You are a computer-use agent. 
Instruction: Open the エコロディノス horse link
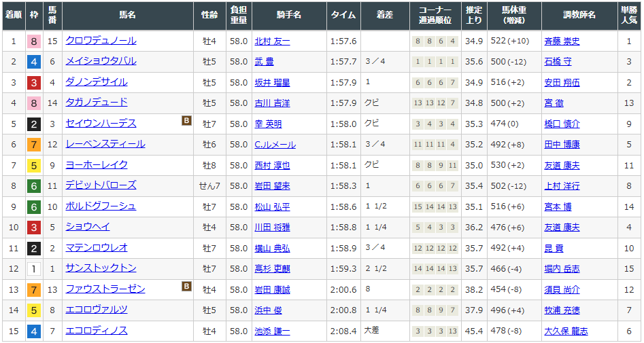tap(96, 331)
